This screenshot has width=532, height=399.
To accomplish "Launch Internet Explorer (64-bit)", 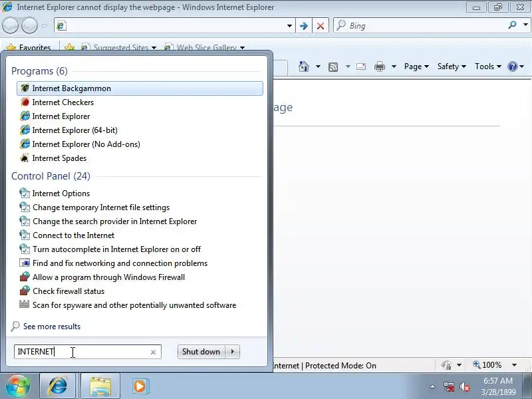I will click(x=74, y=130).
